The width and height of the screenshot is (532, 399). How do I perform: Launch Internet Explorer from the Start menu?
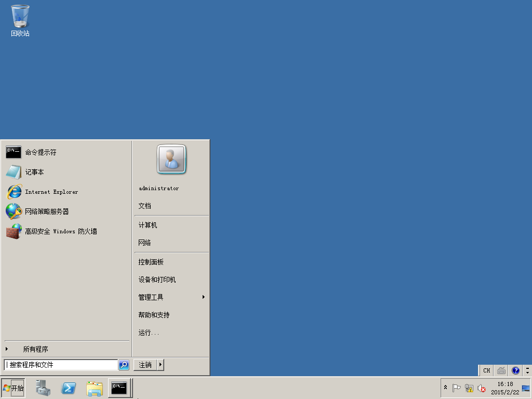coord(66,192)
